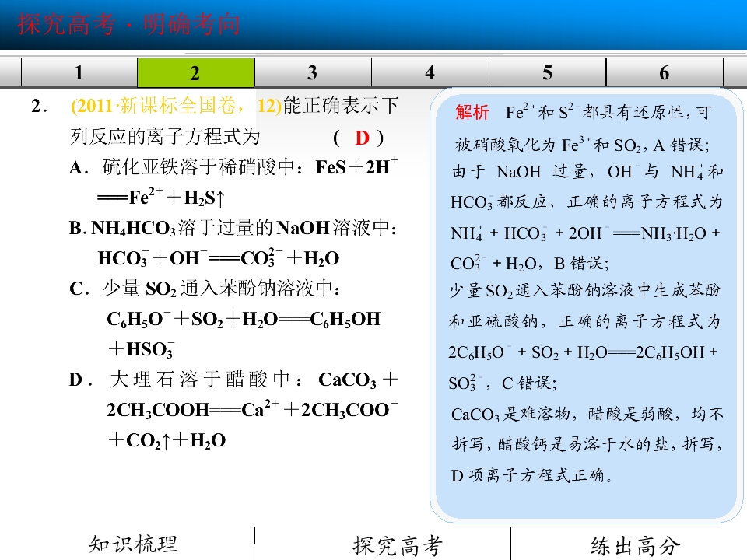Click the yellow 2011·新课标全国卷 source label
The image size is (747, 560).
tap(177, 106)
